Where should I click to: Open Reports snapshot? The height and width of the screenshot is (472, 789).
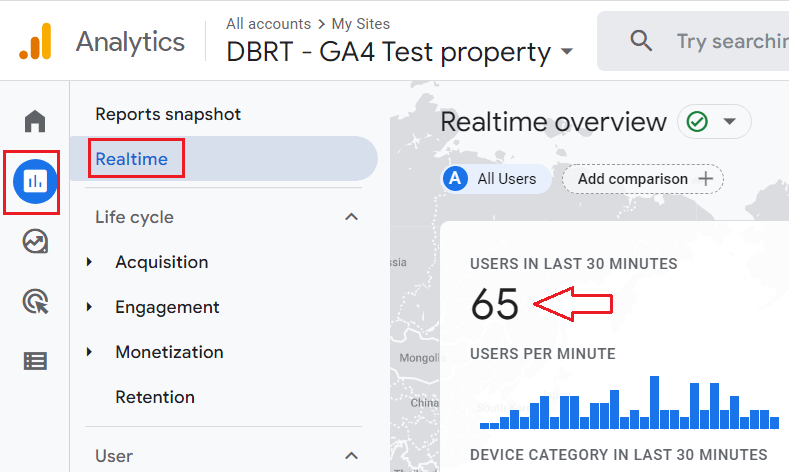[x=168, y=114]
